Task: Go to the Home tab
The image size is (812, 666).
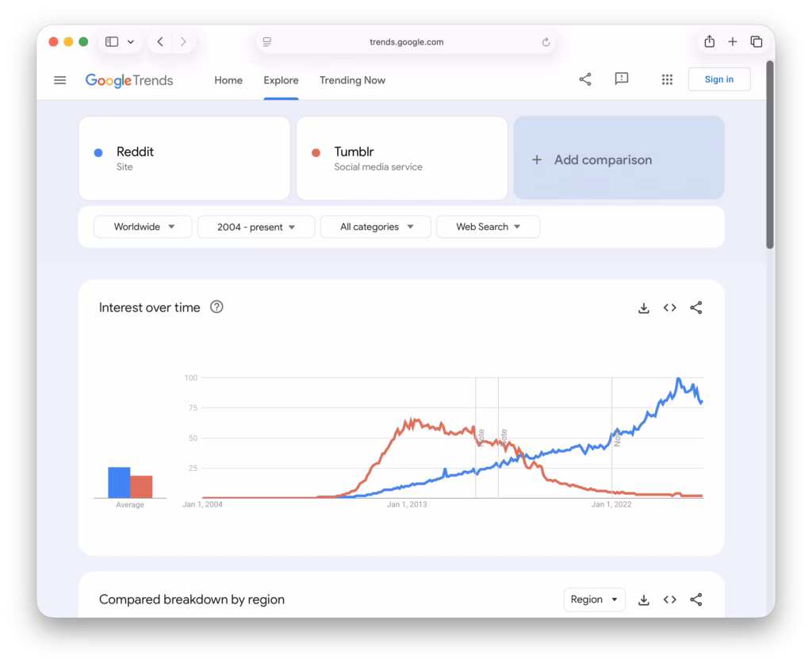Action: click(x=228, y=80)
